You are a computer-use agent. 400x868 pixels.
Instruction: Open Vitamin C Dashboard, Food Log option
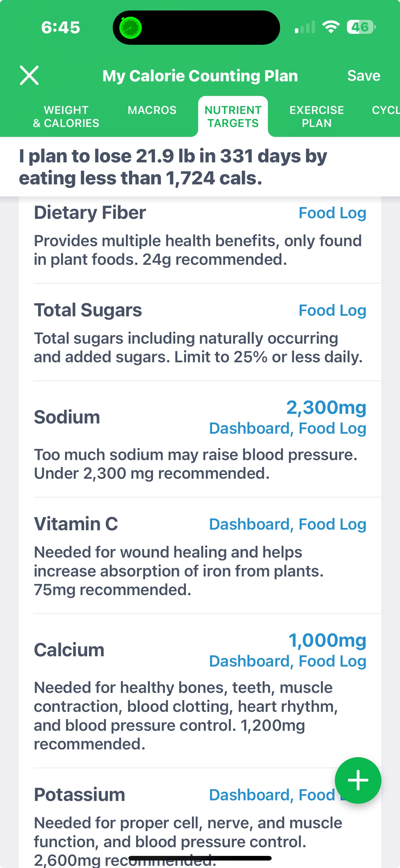tap(287, 524)
